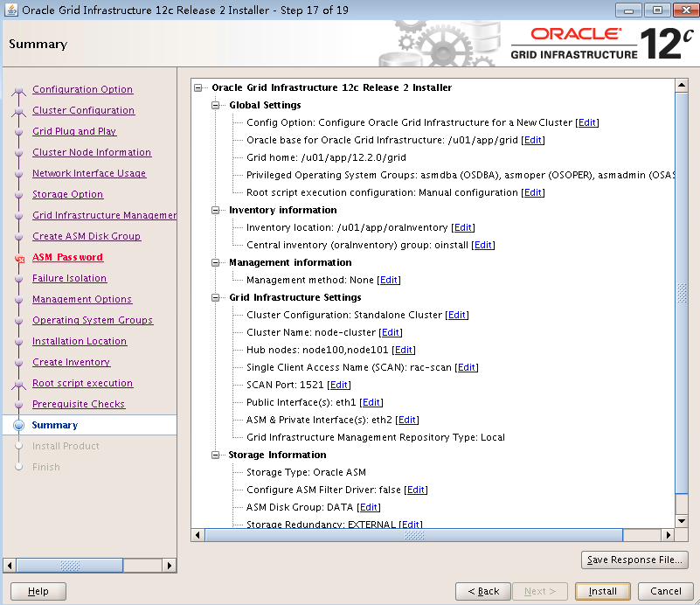Viewport: 700px width, 605px height.
Task: Click summary tree scroll left arrow
Action: coord(198,535)
